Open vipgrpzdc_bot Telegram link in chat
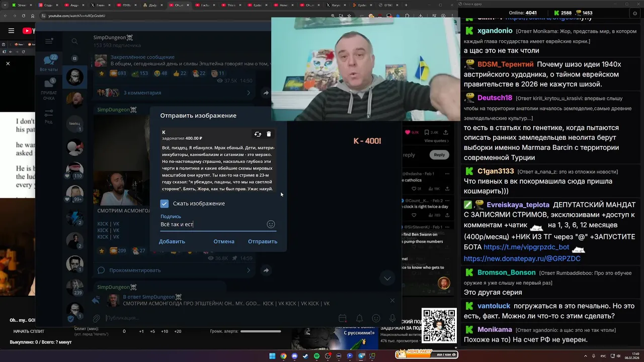Screen dimensions: 644x362 point(526,247)
